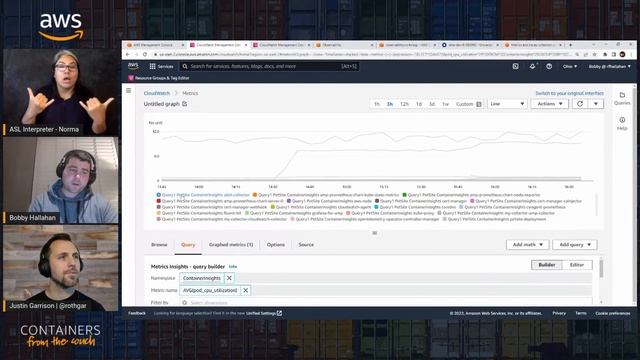This screenshot has width=640, height=360.
Task: Click the CloudWatch breadcrumb link
Action: coord(157,93)
